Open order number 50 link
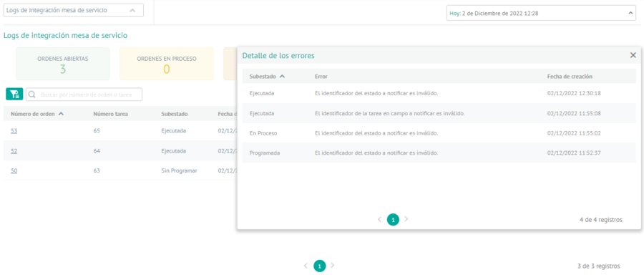Screen dimensions: 644x280 [x=14, y=170]
